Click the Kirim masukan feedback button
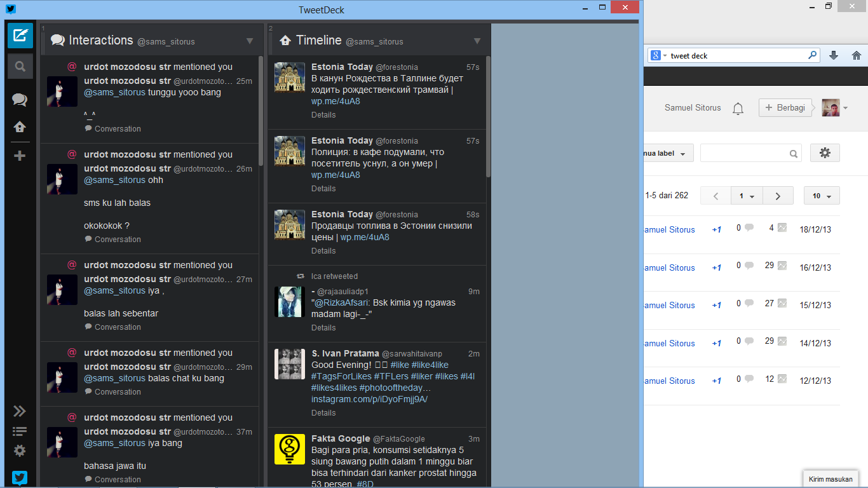Viewport: 868px width, 488px height. pos(831,478)
